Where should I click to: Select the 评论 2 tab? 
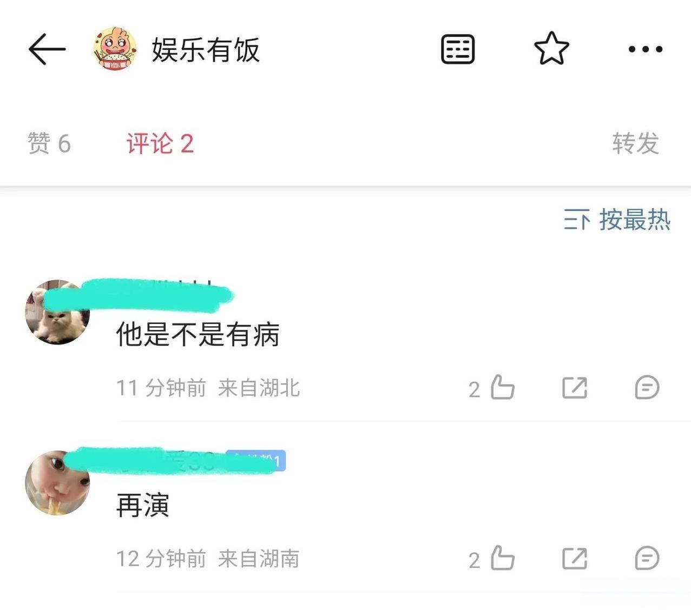pos(160,143)
